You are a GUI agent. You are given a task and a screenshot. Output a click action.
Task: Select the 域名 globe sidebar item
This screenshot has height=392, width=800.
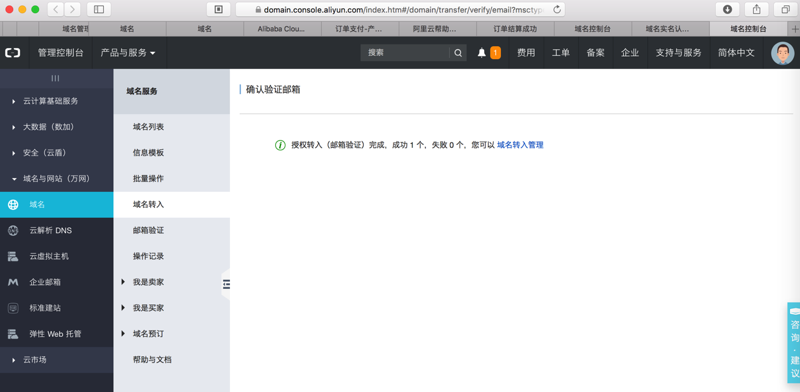(57, 205)
